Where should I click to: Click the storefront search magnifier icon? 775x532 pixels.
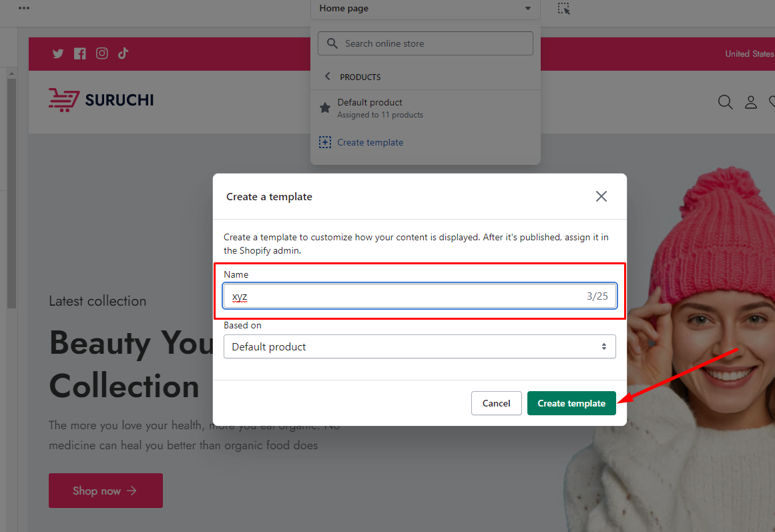tap(725, 102)
